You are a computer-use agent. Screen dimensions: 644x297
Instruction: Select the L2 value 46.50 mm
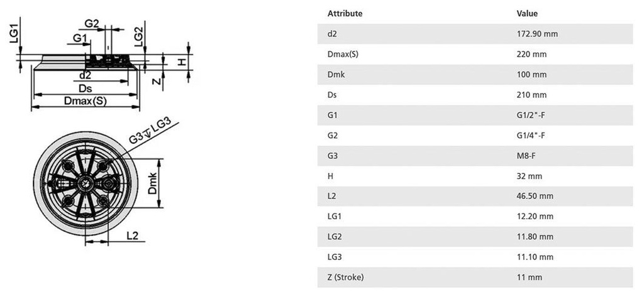(535, 196)
